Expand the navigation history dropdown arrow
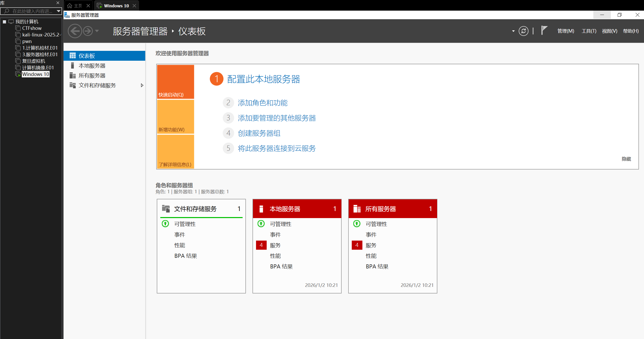The height and width of the screenshot is (339, 644). coord(97,31)
